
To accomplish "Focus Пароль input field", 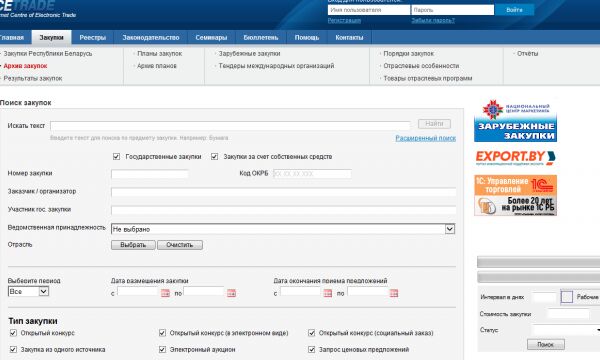I will coord(453,10).
